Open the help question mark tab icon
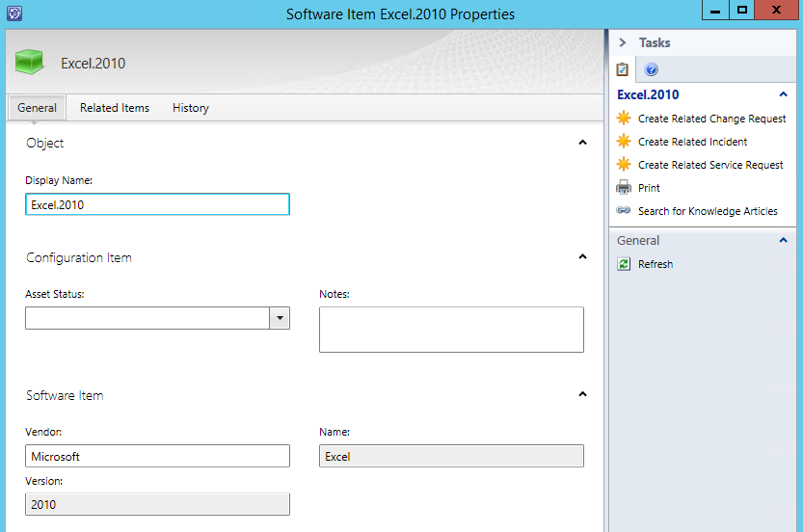803x532 pixels. click(x=651, y=69)
